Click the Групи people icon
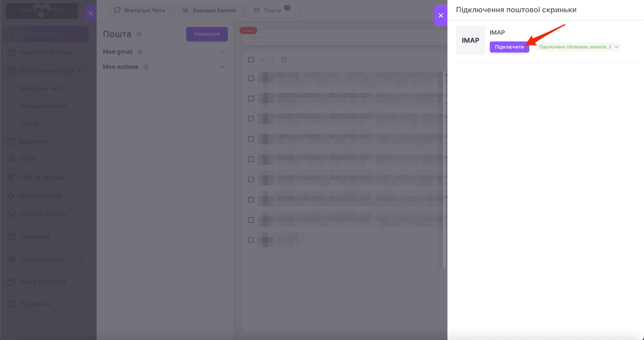The image size is (644, 340). [12, 159]
